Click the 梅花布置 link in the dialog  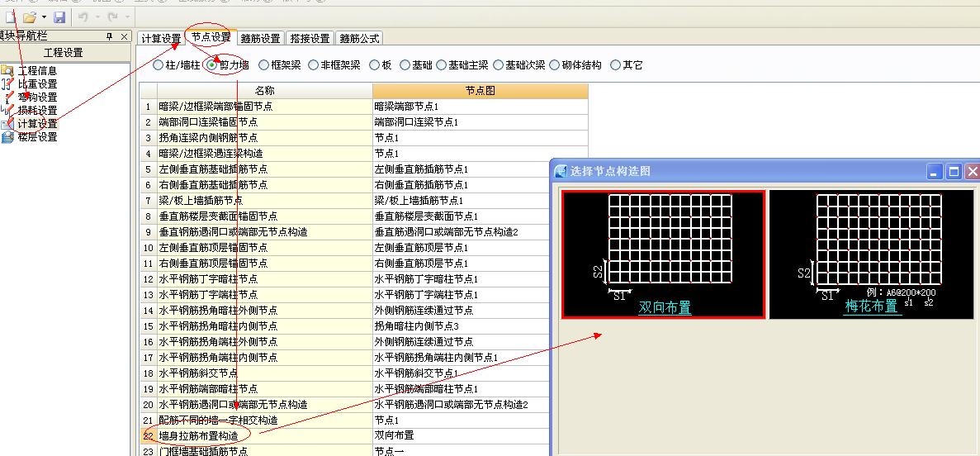coord(872,306)
